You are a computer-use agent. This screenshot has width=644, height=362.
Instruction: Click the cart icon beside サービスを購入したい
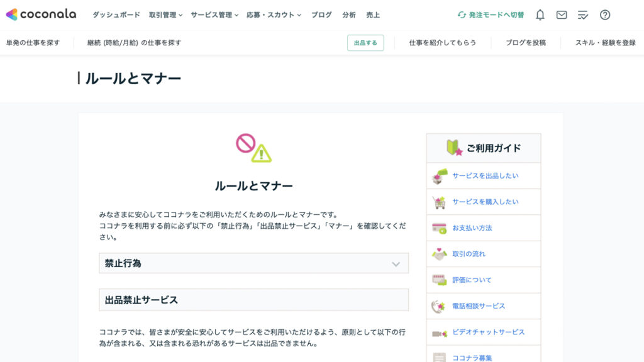tap(440, 202)
